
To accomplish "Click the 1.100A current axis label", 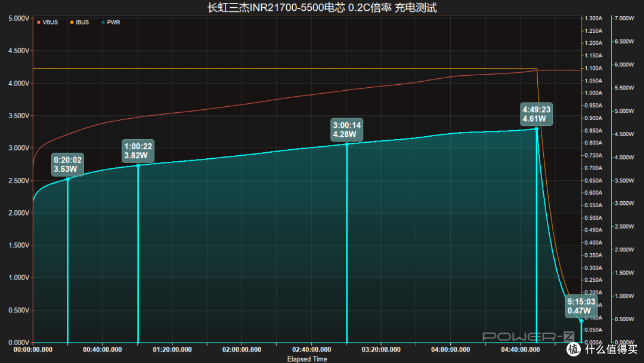I will tap(593, 68).
